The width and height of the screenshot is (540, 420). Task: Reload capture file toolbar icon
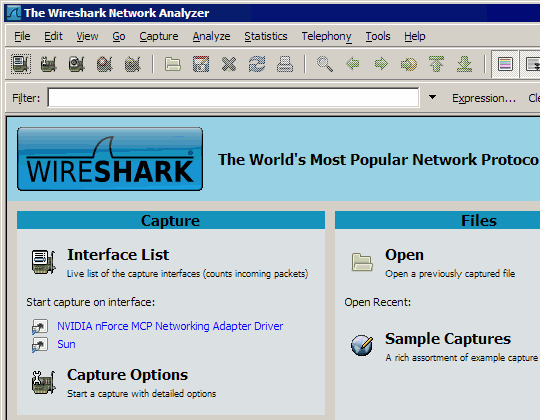(x=257, y=64)
